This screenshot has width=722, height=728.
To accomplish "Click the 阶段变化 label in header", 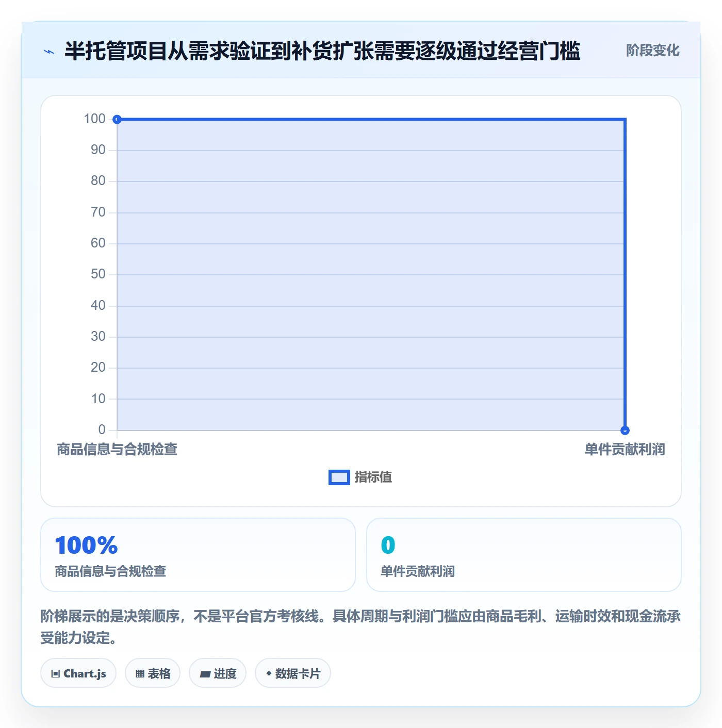I will click(652, 51).
